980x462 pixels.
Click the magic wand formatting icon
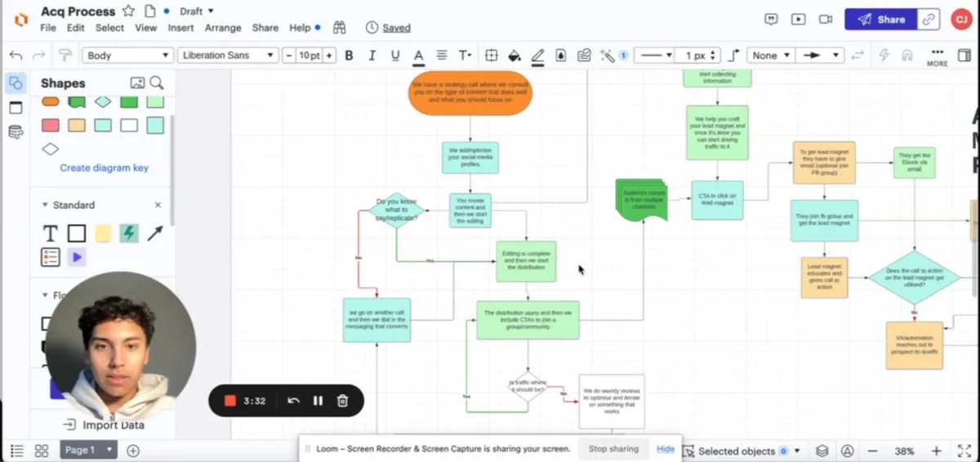pos(607,56)
